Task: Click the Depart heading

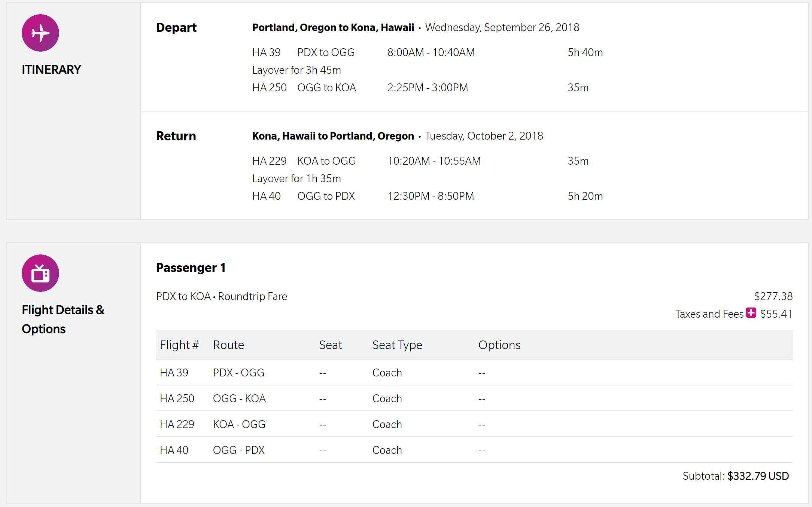Action: pos(176,28)
